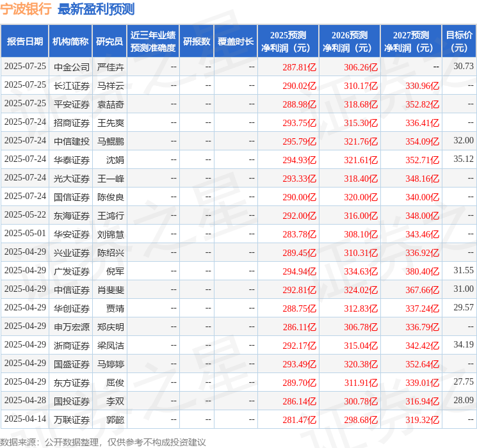Click target price 30.73

464,66
